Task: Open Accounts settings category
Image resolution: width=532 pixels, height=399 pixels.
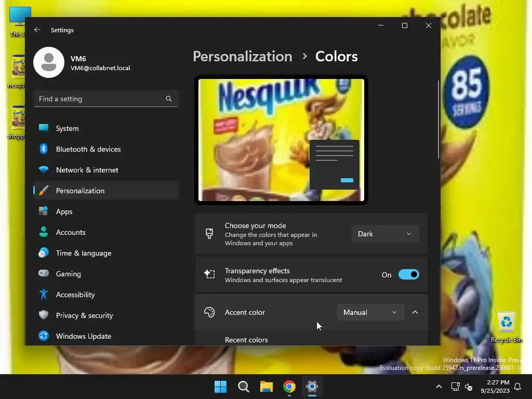Action: point(106,232)
